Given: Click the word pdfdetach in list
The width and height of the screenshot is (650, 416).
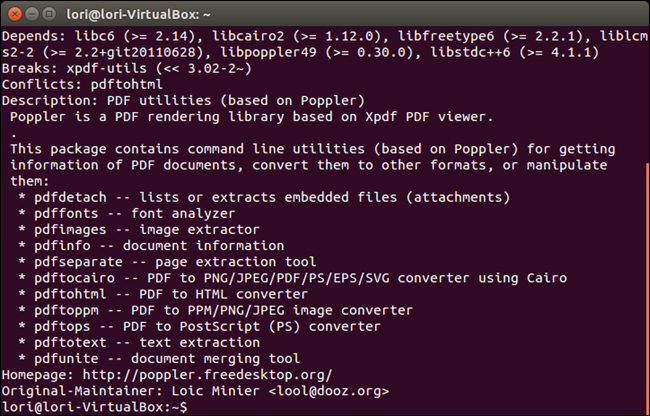Looking at the screenshot, I should tap(70, 197).
